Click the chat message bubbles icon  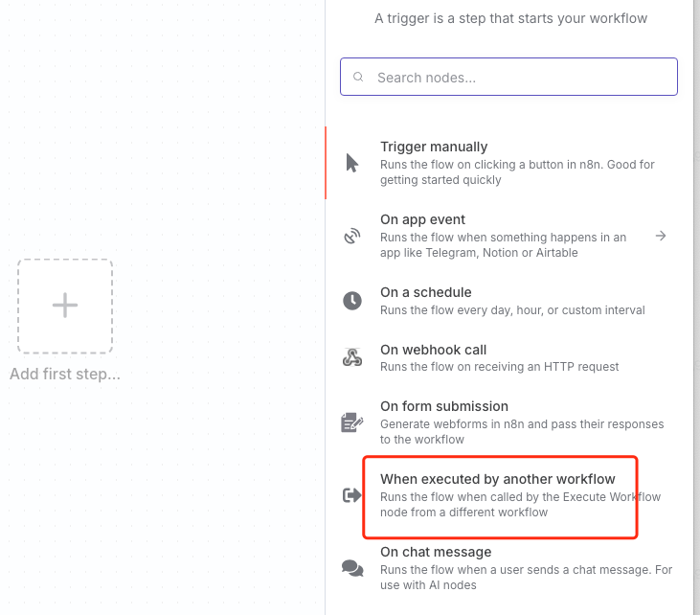click(x=352, y=568)
